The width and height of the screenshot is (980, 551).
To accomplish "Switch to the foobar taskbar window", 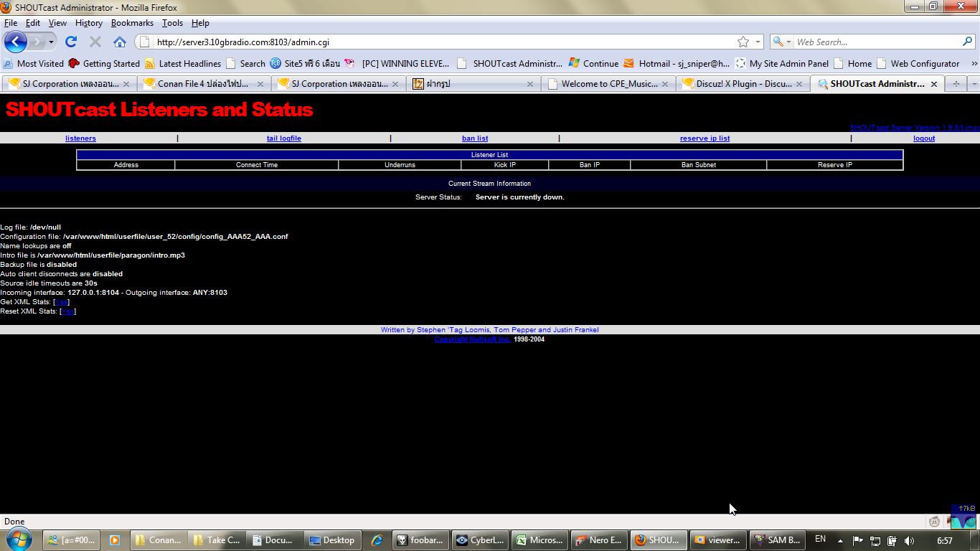I will coord(420,540).
